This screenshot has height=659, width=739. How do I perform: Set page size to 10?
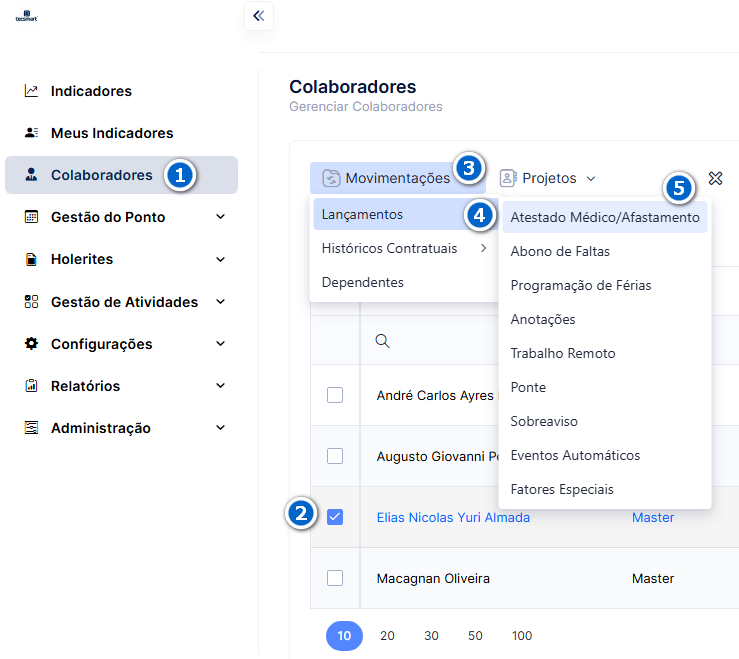344,635
